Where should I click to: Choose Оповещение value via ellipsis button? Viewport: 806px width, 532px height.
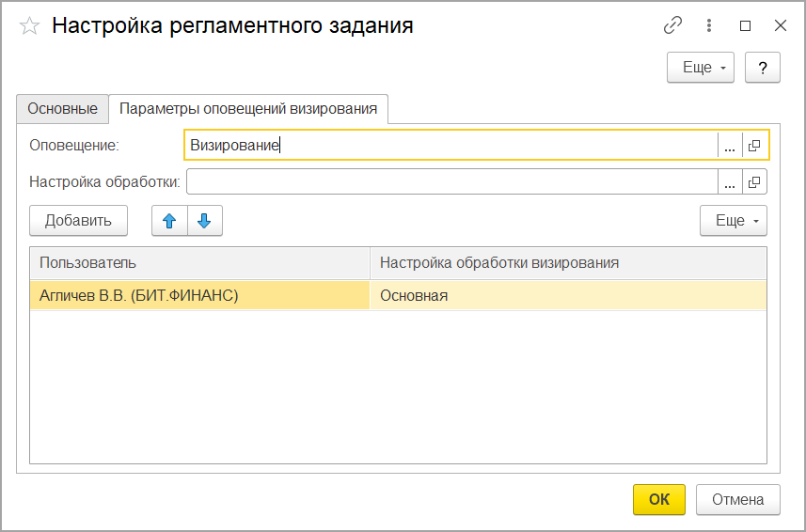(730, 145)
